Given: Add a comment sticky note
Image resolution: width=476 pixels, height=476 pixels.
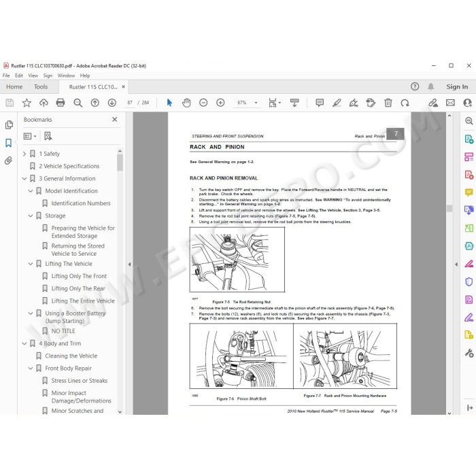Looking at the screenshot, I should tap(320, 103).
